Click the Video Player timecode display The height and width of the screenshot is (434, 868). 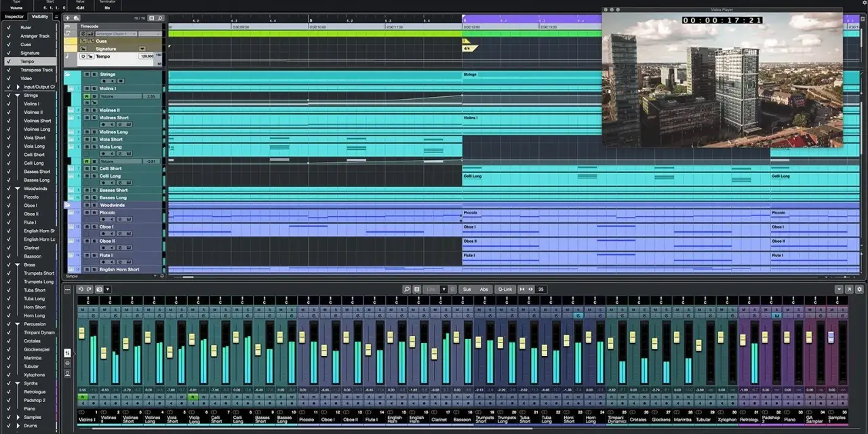722,20
